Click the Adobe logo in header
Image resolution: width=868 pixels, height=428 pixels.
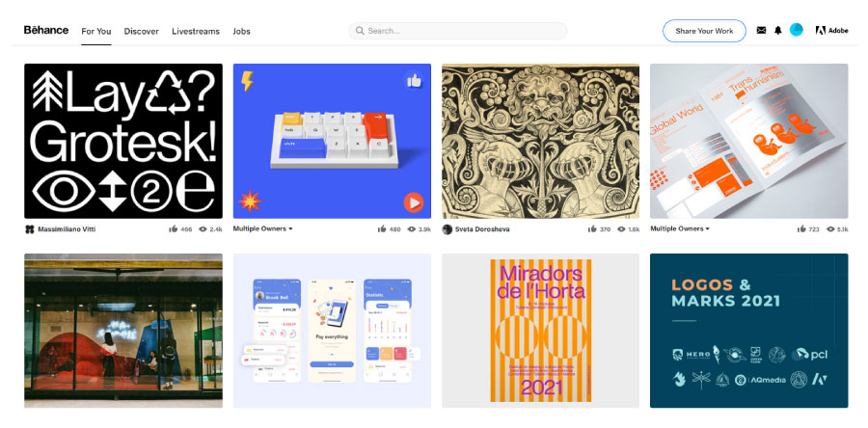[831, 31]
